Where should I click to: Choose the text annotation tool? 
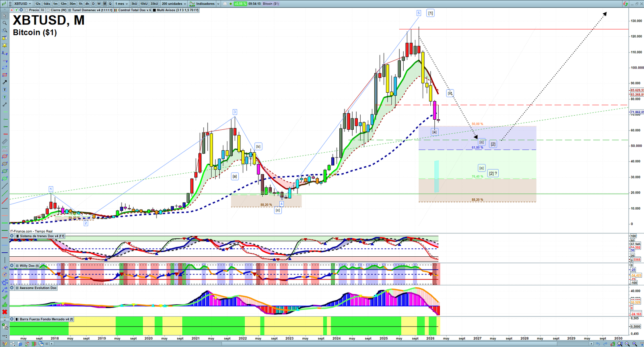pyautogui.click(x=5, y=90)
